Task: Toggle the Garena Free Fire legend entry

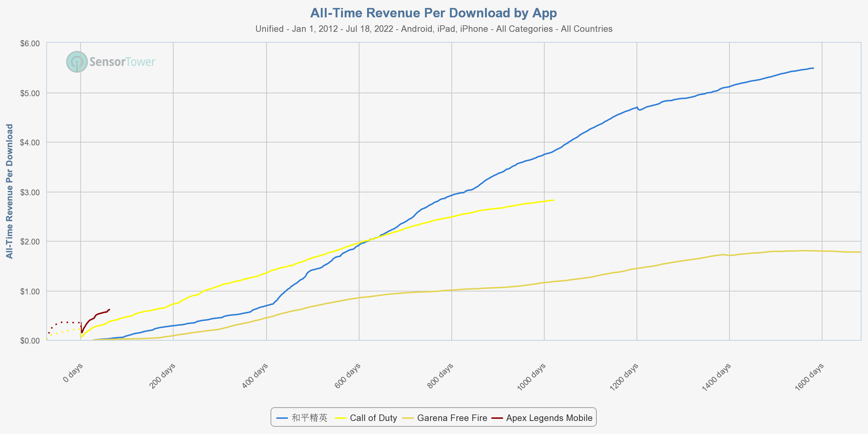Action: (x=445, y=418)
